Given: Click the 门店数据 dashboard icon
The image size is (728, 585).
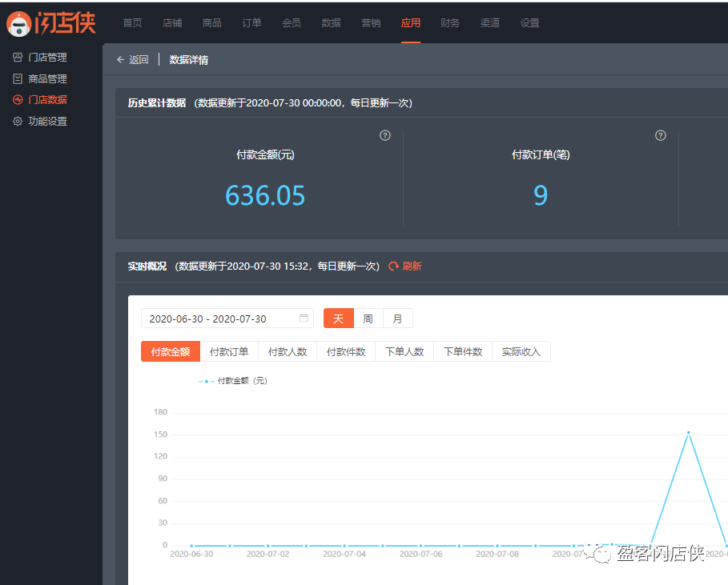Looking at the screenshot, I should (x=18, y=100).
